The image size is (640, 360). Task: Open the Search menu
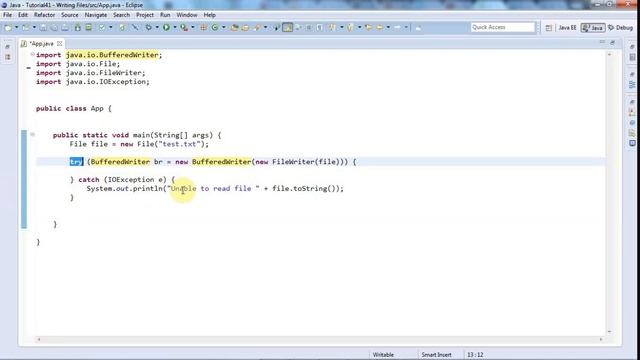pyautogui.click(x=121, y=15)
